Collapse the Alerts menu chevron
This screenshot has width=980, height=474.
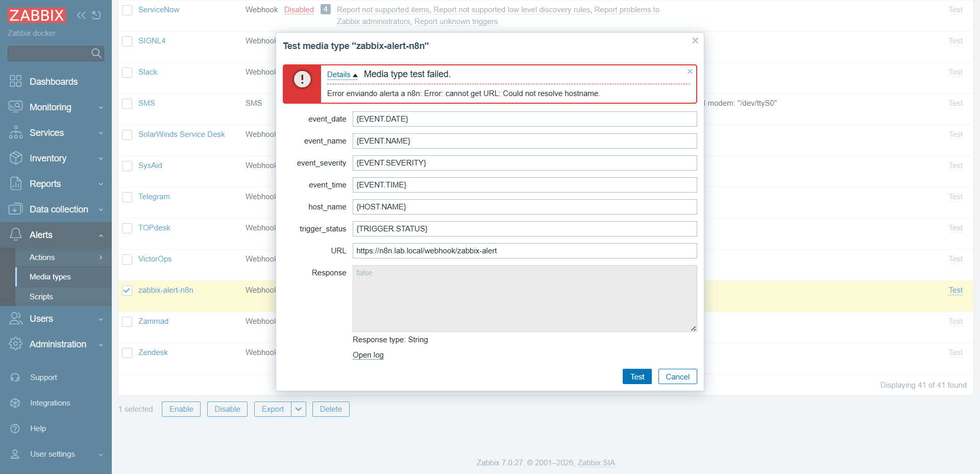click(x=101, y=235)
